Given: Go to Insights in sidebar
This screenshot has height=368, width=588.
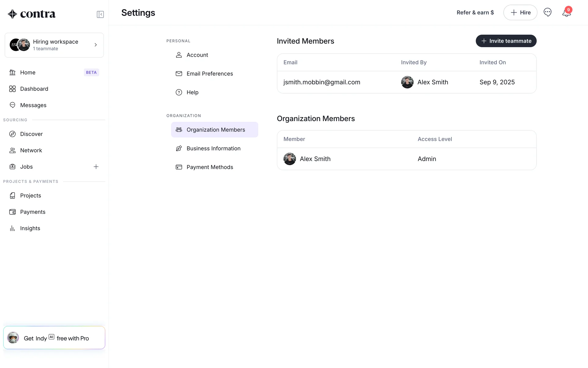Looking at the screenshot, I should [x=30, y=228].
